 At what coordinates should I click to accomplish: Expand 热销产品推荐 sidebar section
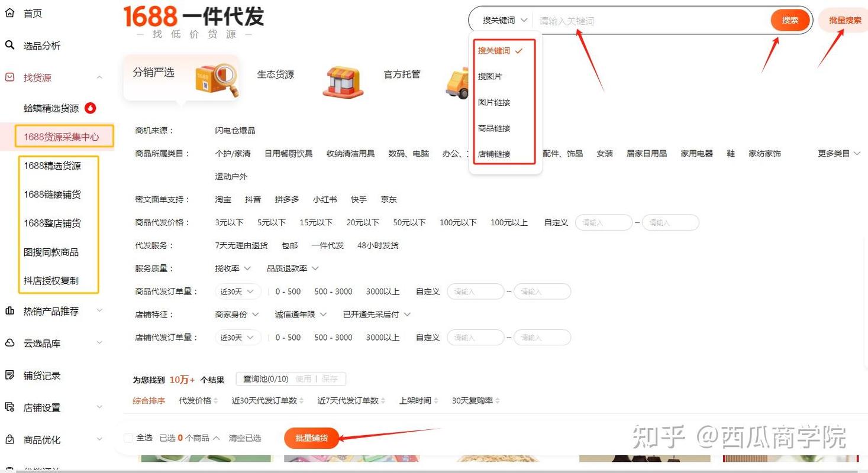point(99,311)
